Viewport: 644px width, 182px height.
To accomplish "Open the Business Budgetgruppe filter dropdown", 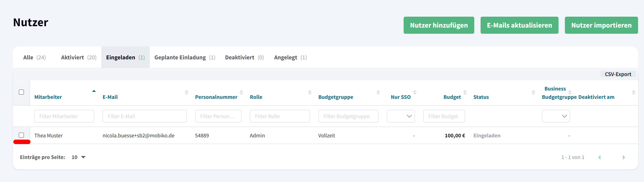I will (x=556, y=116).
